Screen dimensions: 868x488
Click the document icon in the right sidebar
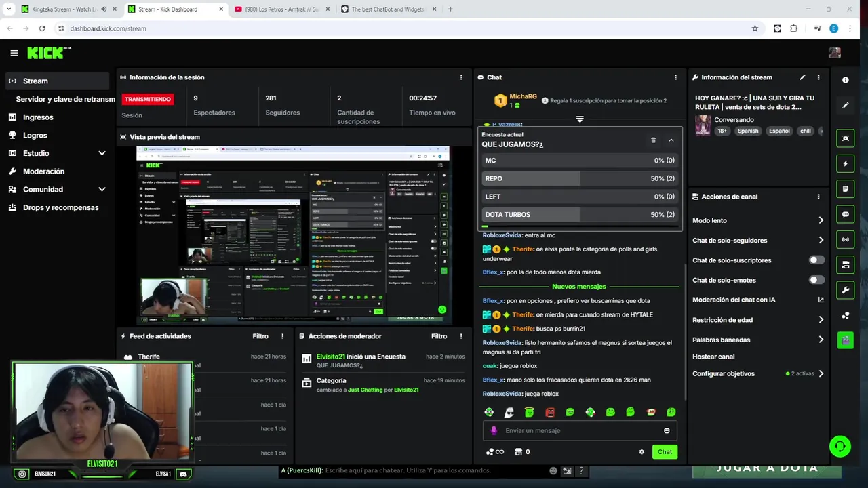coord(845,188)
